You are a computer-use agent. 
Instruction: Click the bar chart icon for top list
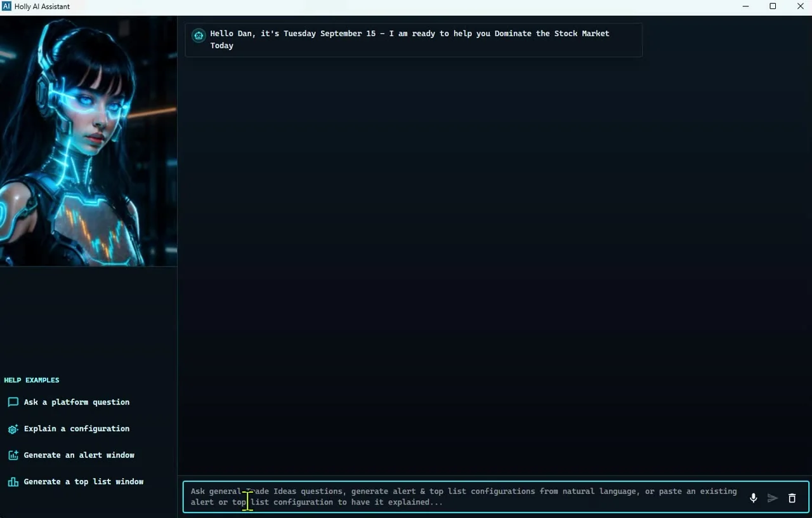(x=13, y=482)
